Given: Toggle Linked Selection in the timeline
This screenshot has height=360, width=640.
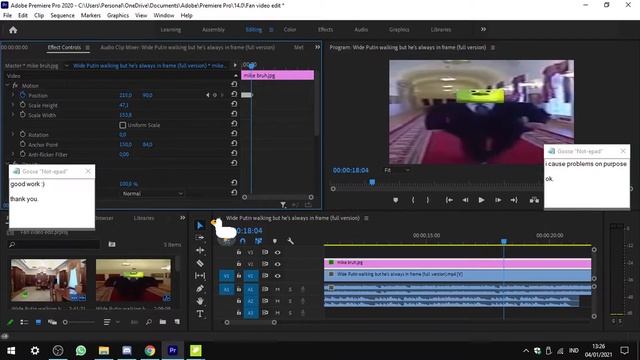Looking at the screenshot, I should (258, 241).
